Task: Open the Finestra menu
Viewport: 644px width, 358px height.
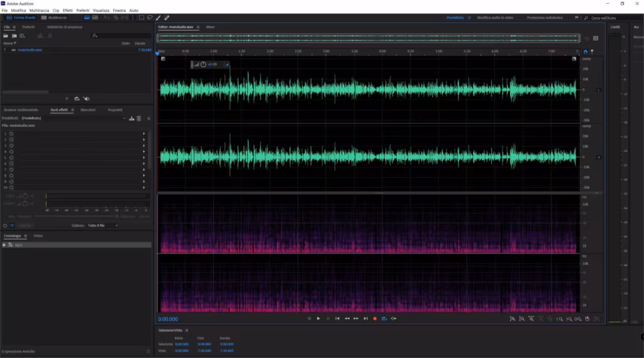Action: click(x=119, y=10)
